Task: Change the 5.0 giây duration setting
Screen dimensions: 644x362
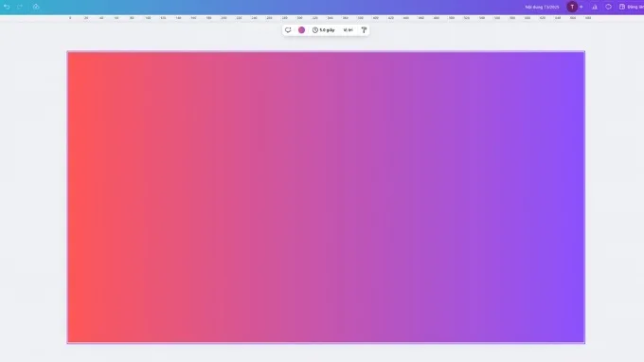Action: tap(324, 30)
